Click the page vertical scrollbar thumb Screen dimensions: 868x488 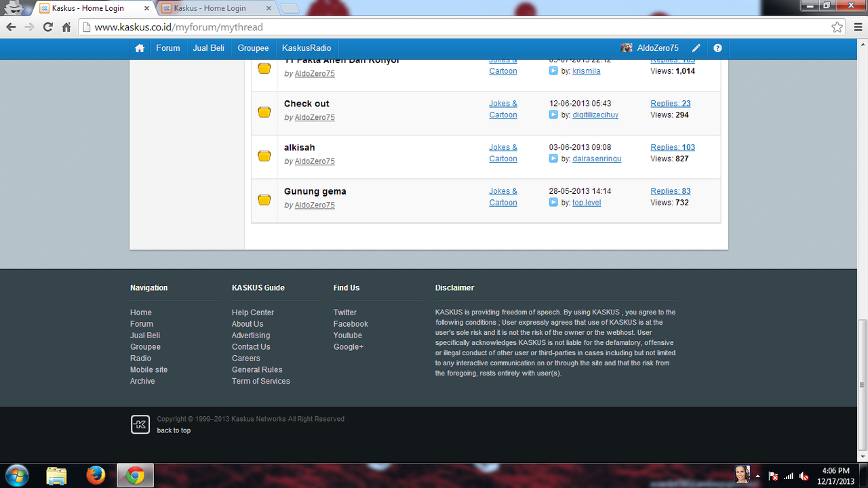(x=862, y=385)
